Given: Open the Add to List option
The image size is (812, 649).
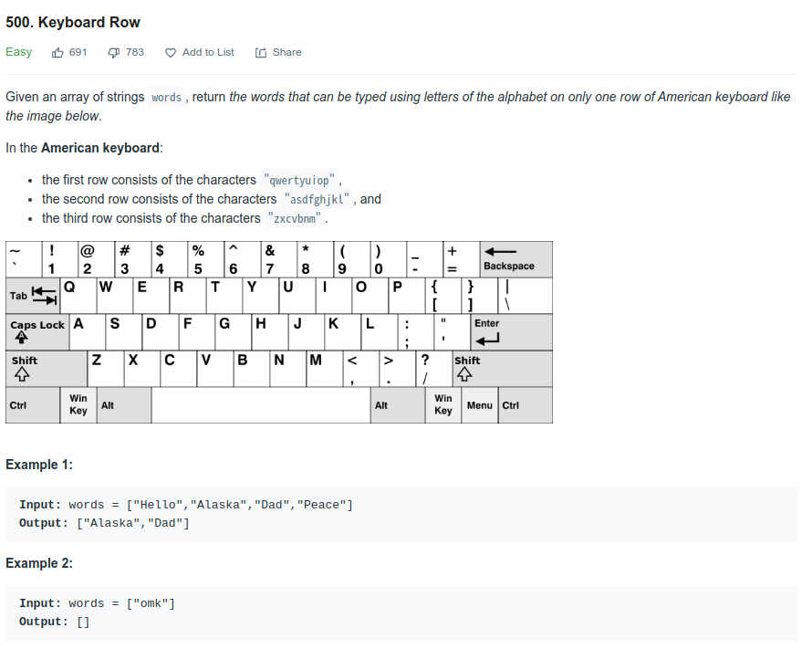Looking at the screenshot, I should click(207, 52).
